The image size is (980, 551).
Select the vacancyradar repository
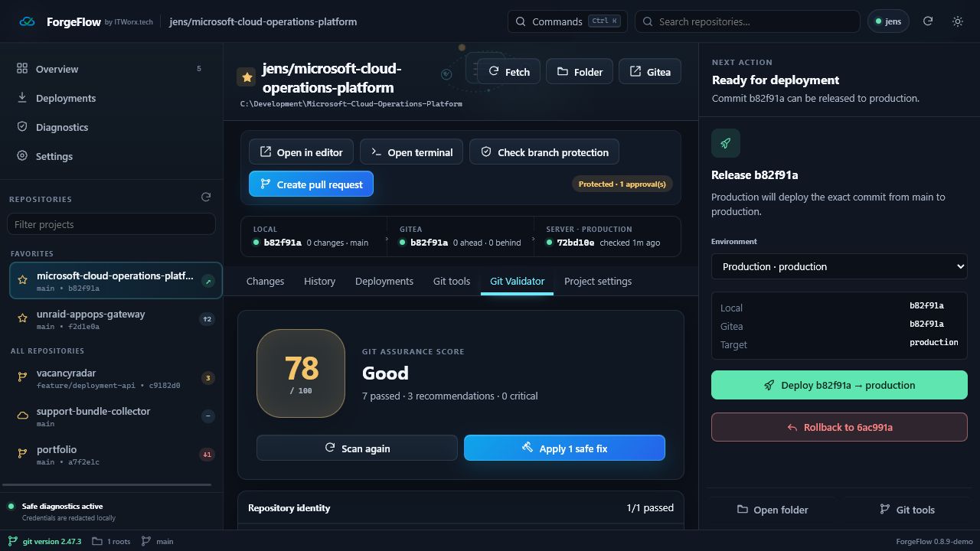[x=116, y=378]
